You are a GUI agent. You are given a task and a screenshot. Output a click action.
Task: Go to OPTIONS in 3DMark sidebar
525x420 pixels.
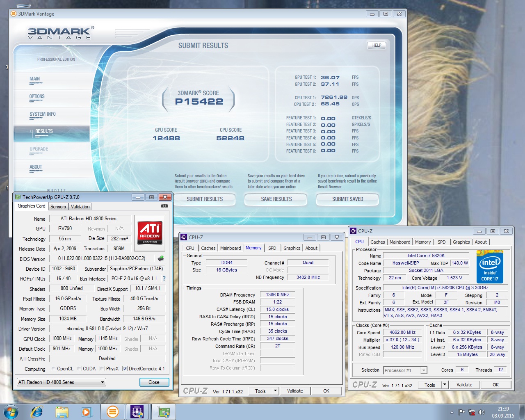52,98
